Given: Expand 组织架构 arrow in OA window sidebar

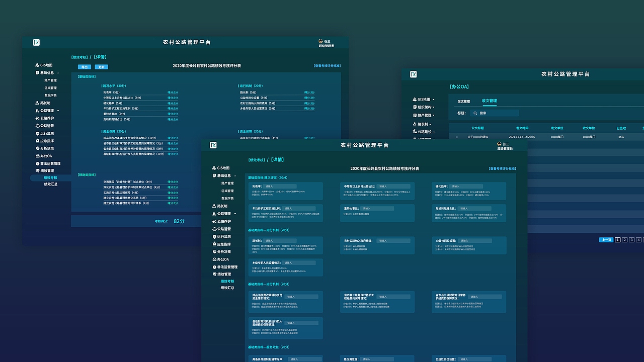Looking at the screenshot, I should (x=433, y=107).
